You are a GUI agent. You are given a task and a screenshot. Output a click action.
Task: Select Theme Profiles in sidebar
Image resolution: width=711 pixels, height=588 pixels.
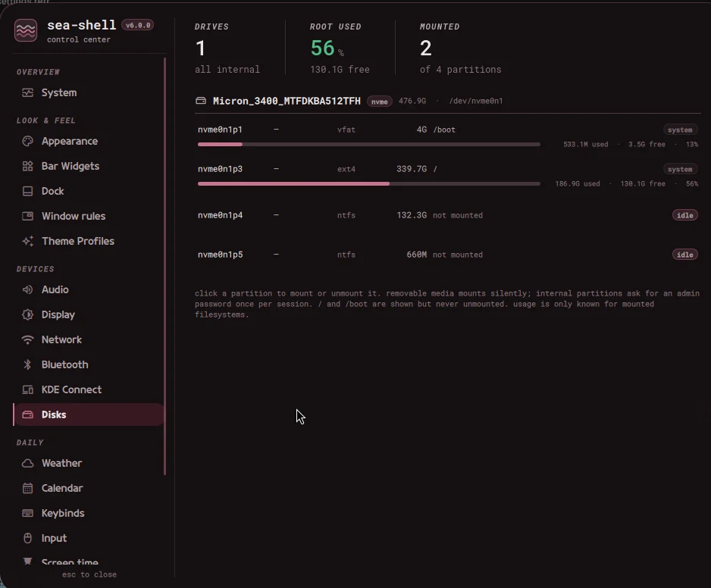[x=89, y=241]
